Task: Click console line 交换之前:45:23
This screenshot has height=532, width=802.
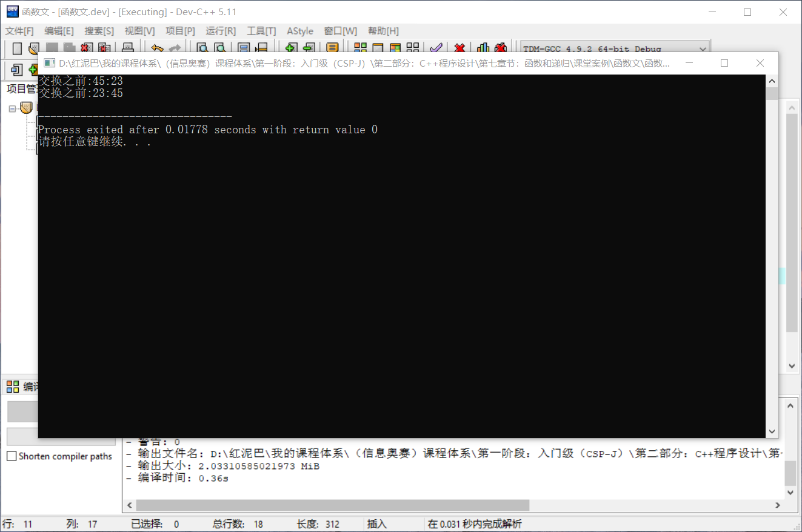Action: pos(81,81)
